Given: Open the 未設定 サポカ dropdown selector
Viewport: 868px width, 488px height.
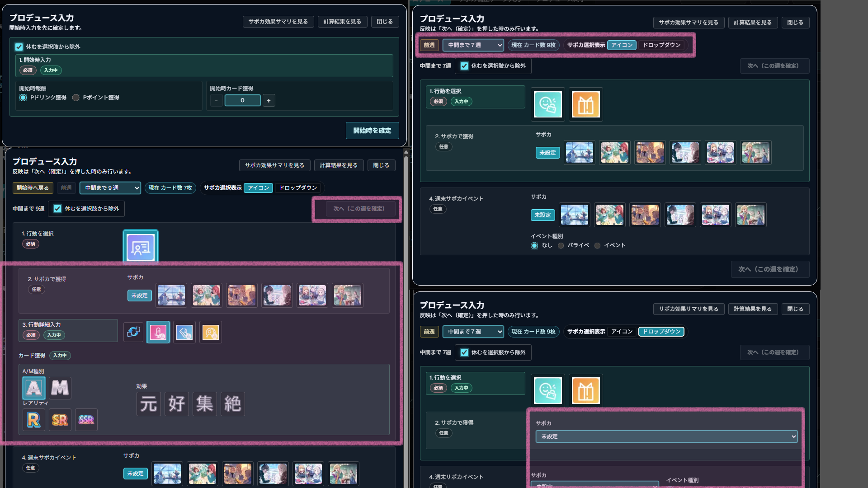Looking at the screenshot, I should point(665,436).
